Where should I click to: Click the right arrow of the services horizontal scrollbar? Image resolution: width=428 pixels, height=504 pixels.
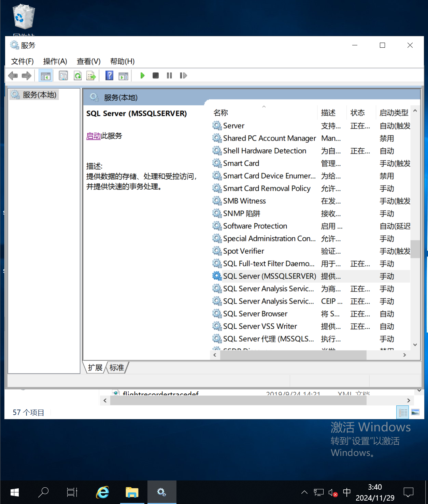click(404, 355)
